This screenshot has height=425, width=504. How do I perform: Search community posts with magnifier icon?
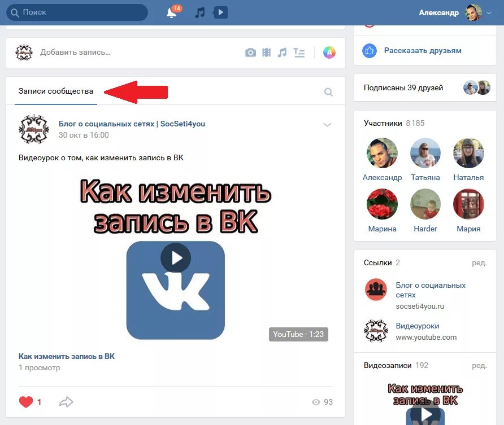click(x=328, y=92)
